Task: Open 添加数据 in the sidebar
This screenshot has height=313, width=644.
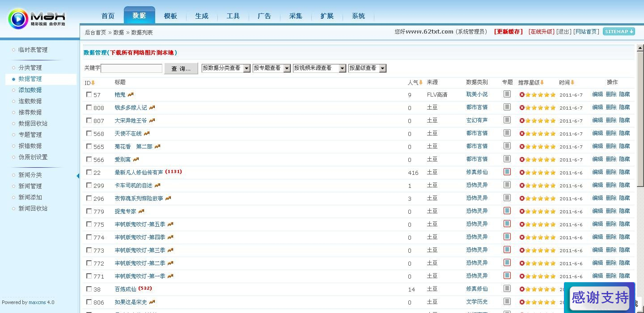Action: tap(30, 90)
